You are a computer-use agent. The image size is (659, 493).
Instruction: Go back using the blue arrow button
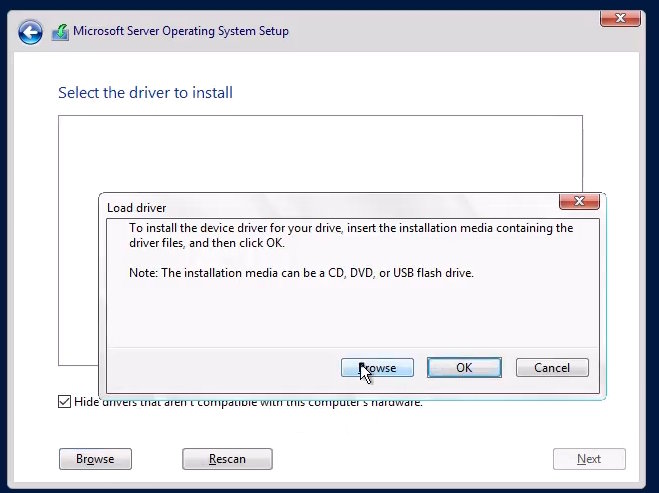point(30,32)
